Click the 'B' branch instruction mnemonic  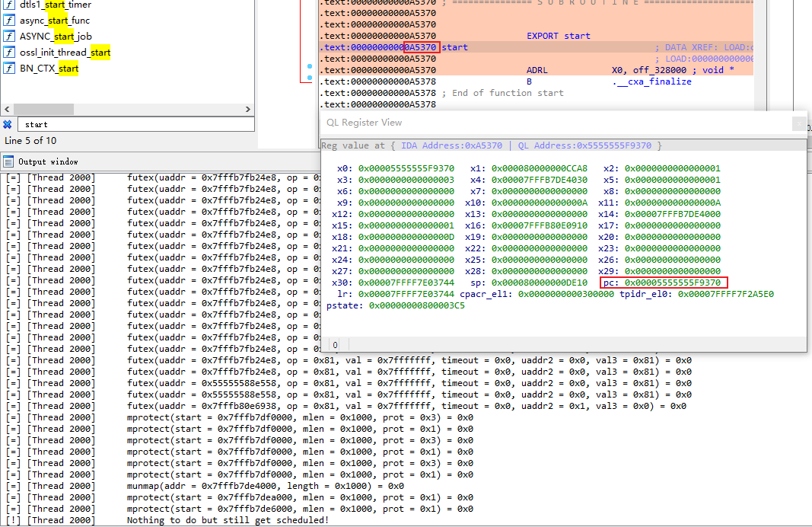(529, 81)
